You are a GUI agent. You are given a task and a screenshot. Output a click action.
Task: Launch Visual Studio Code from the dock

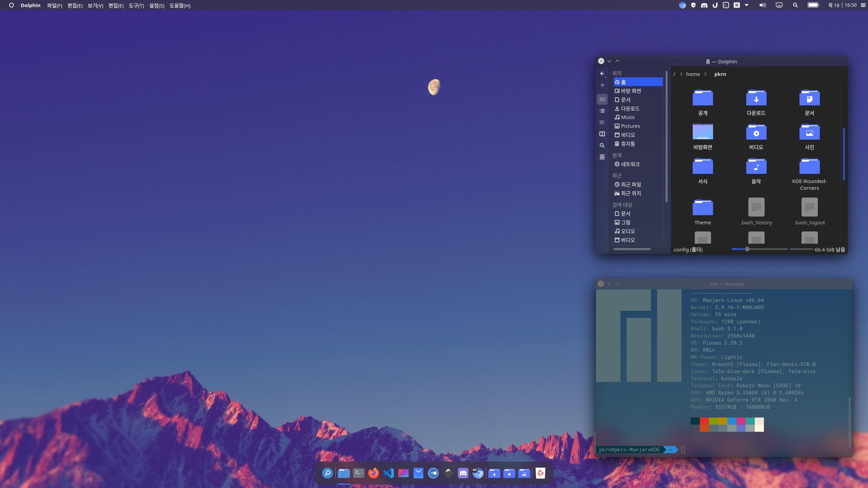[388, 473]
